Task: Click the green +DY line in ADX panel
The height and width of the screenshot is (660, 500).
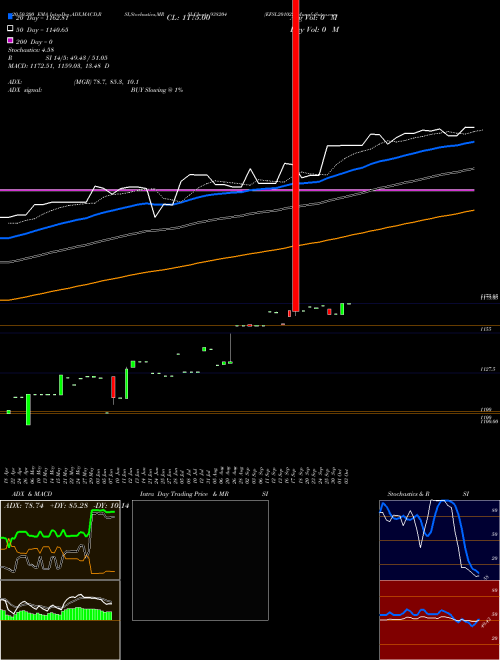Action: point(58,534)
